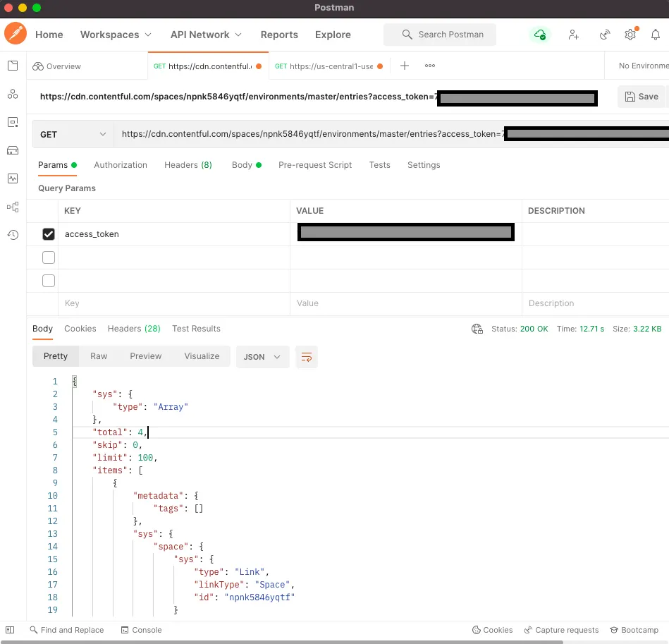Image resolution: width=669 pixels, height=644 pixels.
Task: Open response Cookies tab
Action: tap(80, 329)
